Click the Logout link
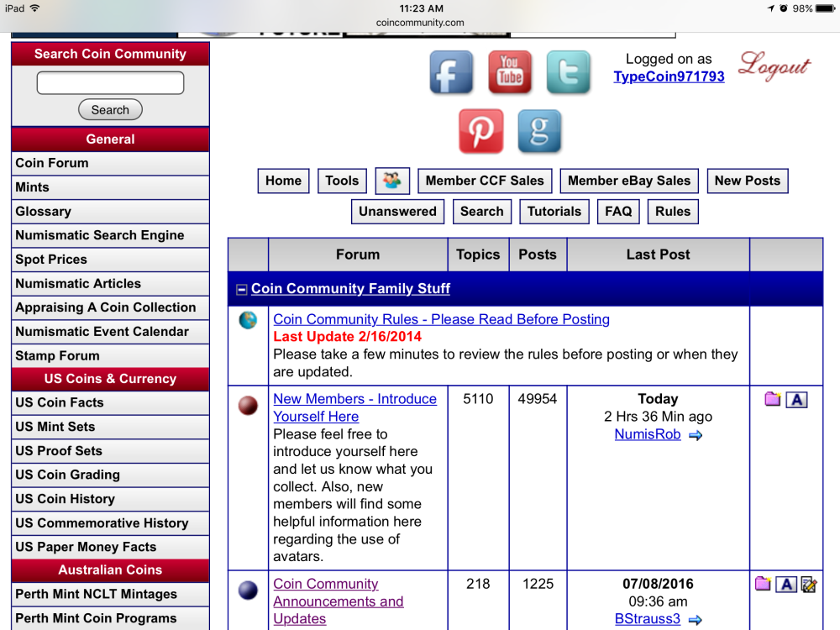Screen dimensions: 840x630 (x=774, y=66)
